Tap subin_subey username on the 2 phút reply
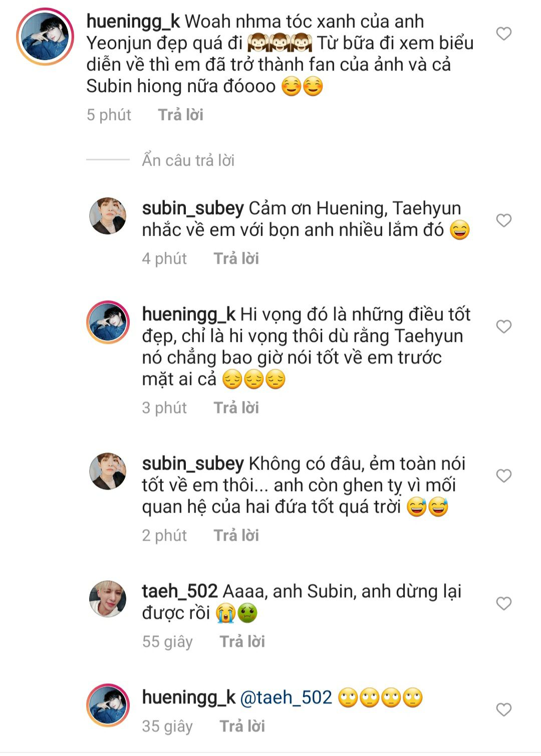Screen dimensions: 541x756 (x=193, y=464)
